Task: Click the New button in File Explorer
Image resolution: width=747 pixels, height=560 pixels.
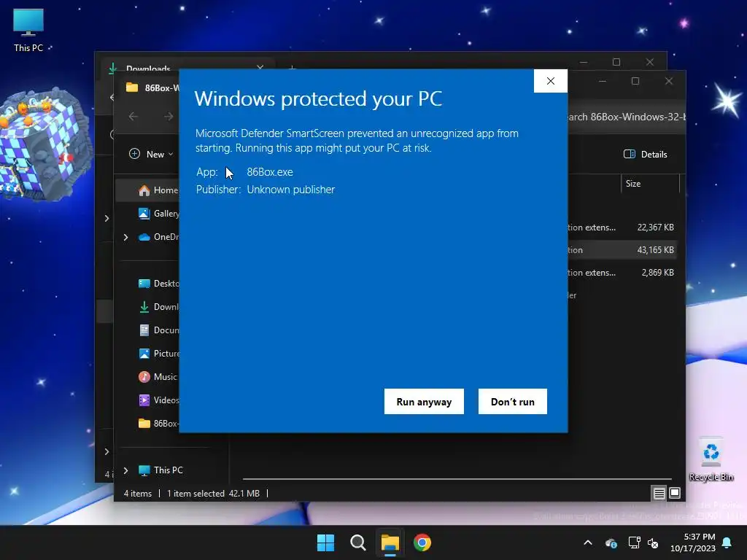Action: click(x=151, y=154)
